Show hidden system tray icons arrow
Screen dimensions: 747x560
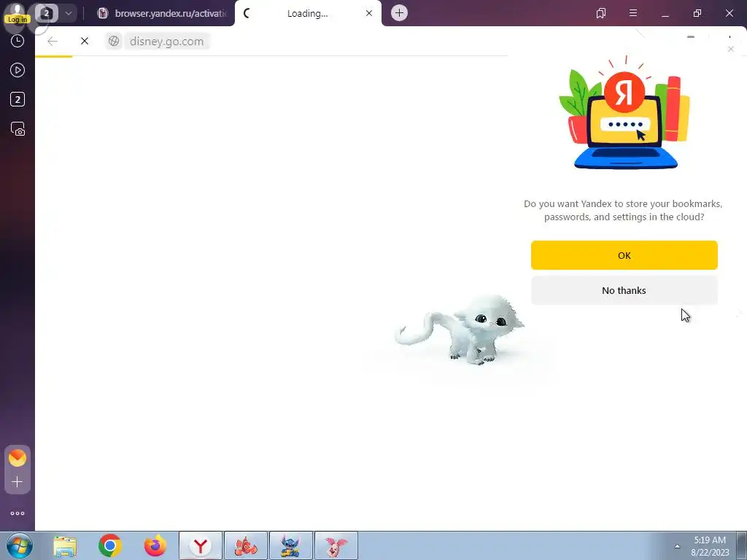click(677, 546)
